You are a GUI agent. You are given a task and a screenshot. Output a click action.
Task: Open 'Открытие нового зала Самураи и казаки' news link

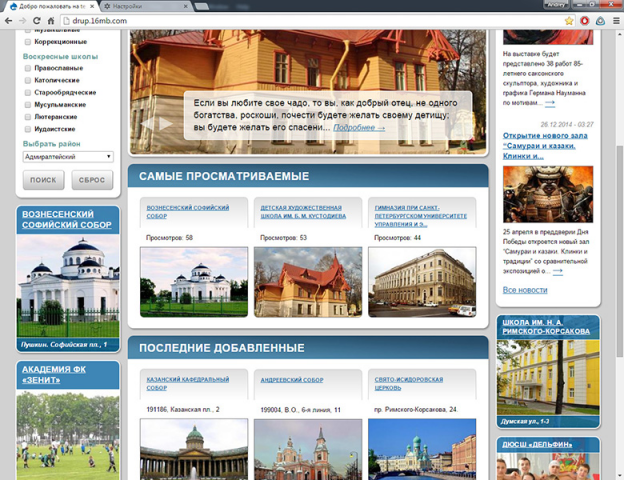pyautogui.click(x=545, y=146)
